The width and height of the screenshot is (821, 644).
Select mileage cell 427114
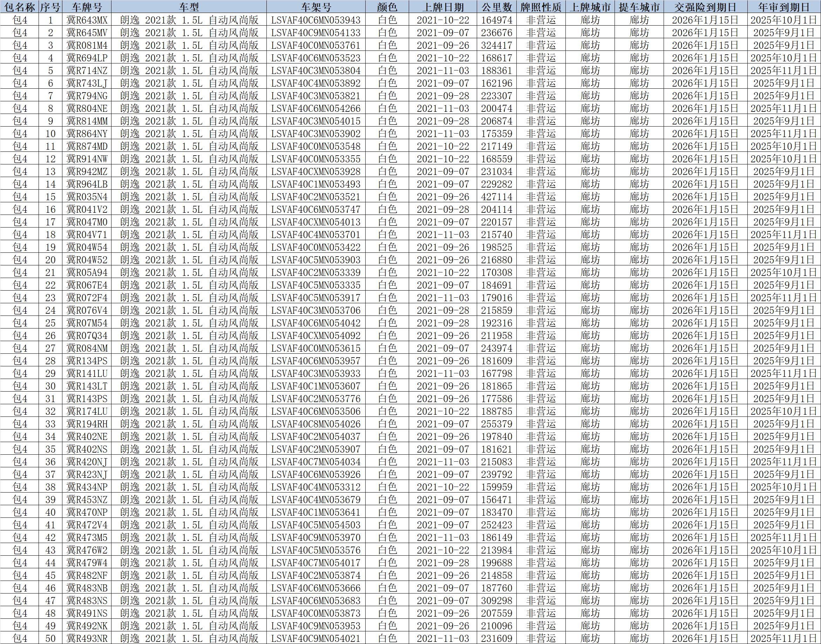(496, 197)
